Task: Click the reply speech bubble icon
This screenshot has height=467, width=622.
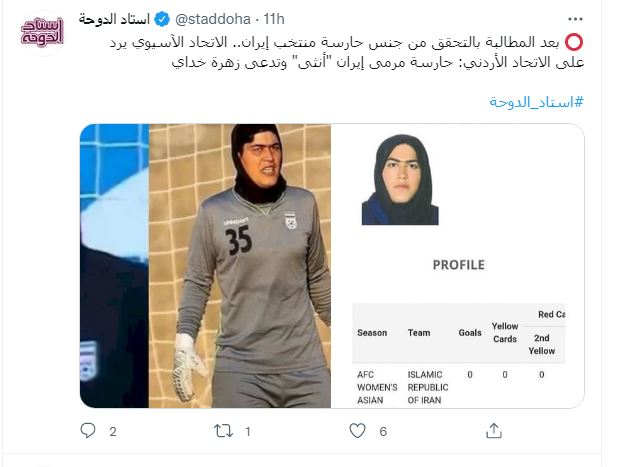Action: (88, 430)
